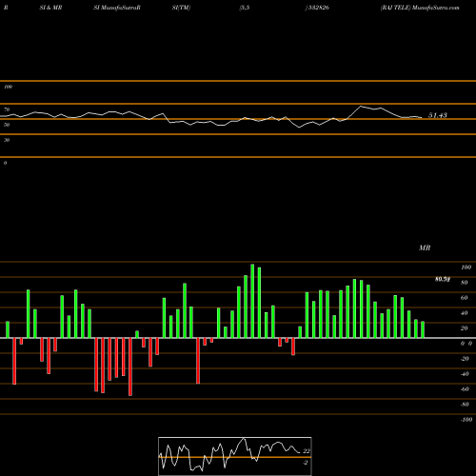Click the SI & MR header text
The width and height of the screenshot is (476, 476).
tap(50, 8)
